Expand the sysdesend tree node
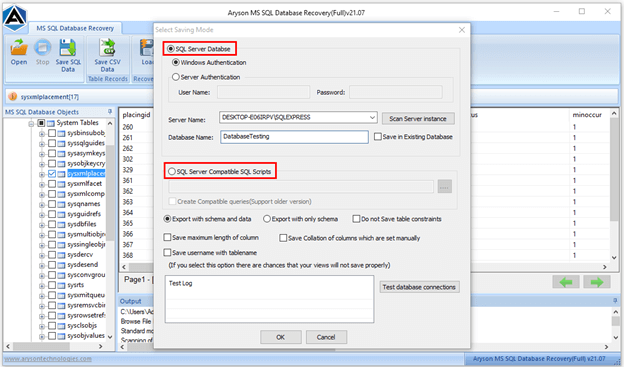The image size is (624, 367). coord(41,265)
